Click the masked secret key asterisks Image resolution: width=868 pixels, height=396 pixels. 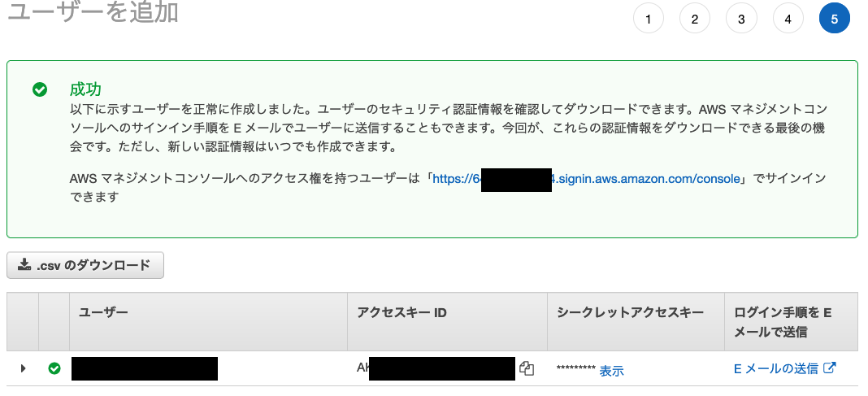pos(576,369)
